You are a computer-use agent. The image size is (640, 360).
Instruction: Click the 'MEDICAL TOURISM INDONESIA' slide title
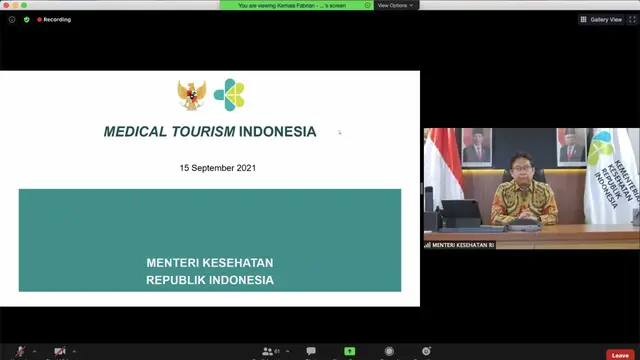(210, 131)
